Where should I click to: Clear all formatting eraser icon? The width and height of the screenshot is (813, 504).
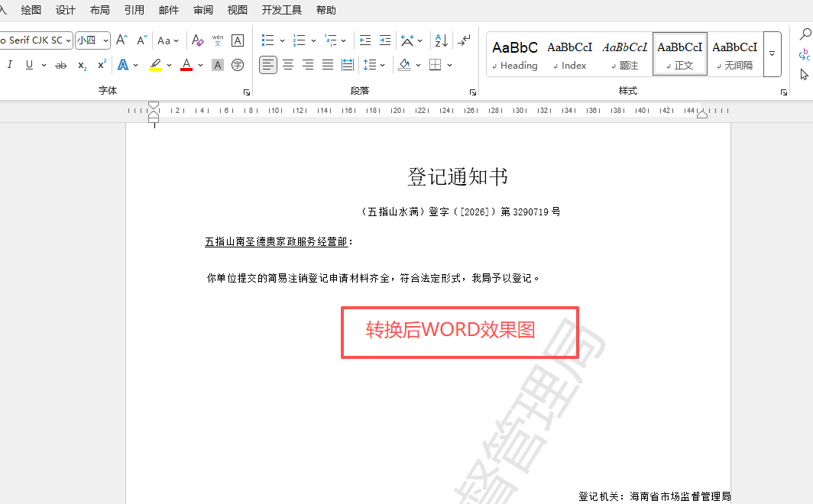tap(198, 40)
